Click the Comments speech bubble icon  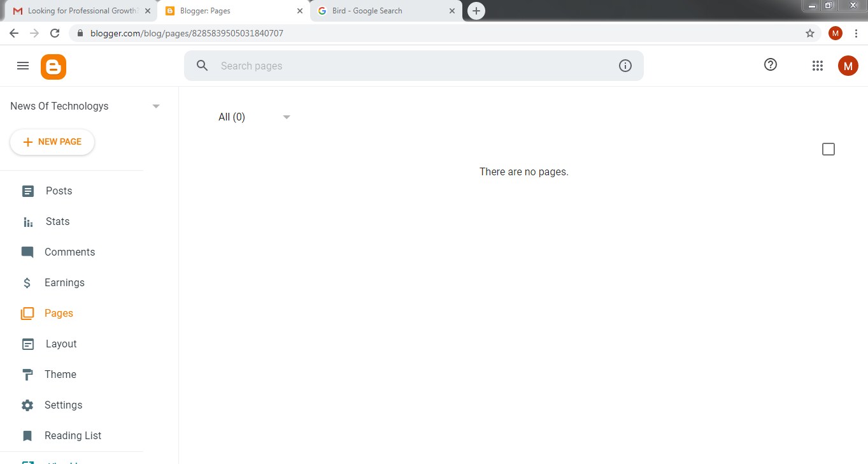coord(27,252)
